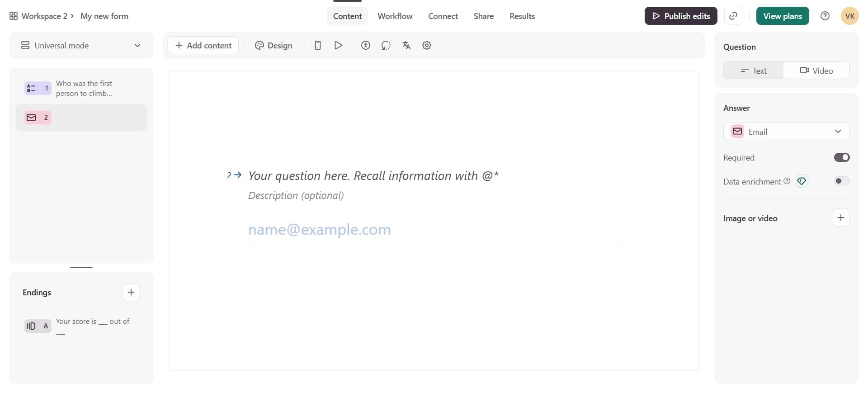
Task: Click the name@example.com email input
Action: click(434, 230)
